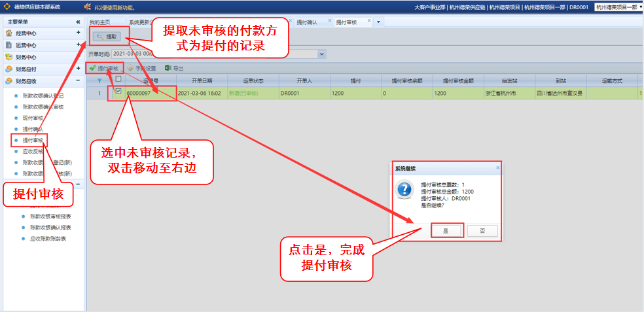The width and height of the screenshot is (644, 312).
Task: Click the 导出 Excel export icon
Action: (x=168, y=68)
